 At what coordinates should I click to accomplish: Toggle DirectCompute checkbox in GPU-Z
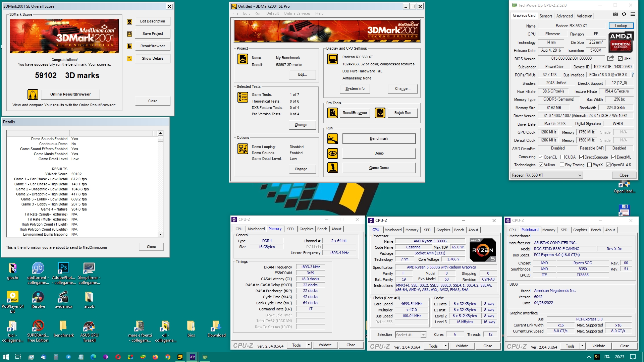pos(582,157)
